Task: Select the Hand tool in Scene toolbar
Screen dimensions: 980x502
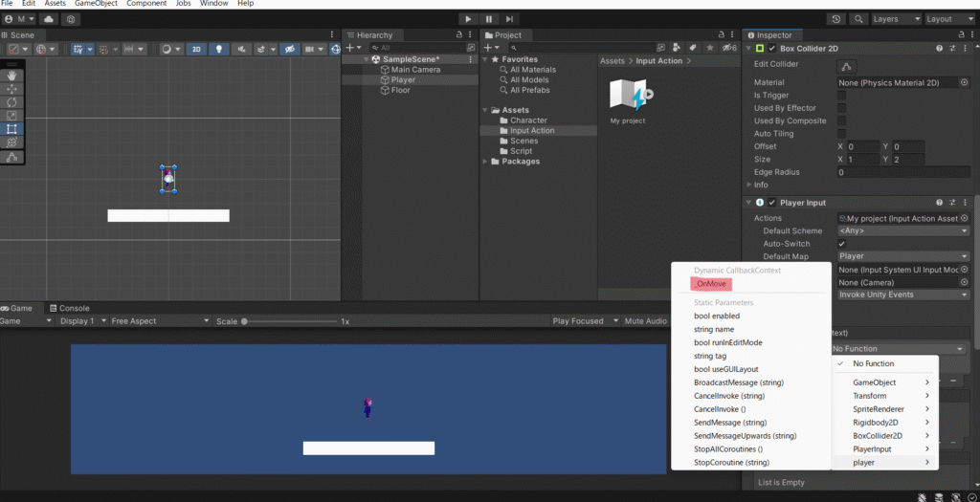Action: coord(11,76)
